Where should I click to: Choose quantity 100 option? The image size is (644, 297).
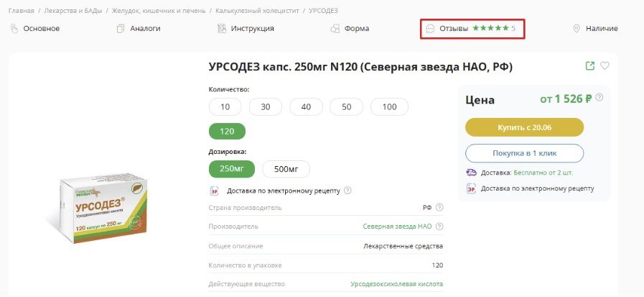tap(389, 107)
